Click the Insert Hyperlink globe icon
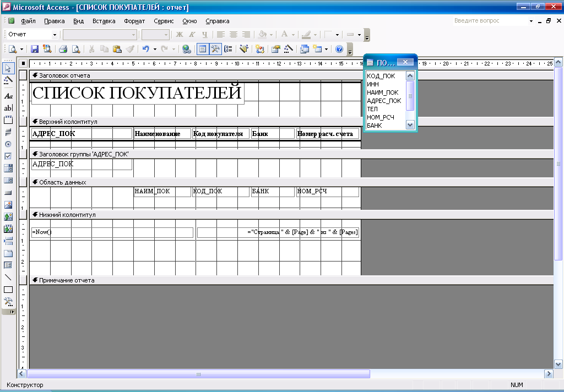 186,49
